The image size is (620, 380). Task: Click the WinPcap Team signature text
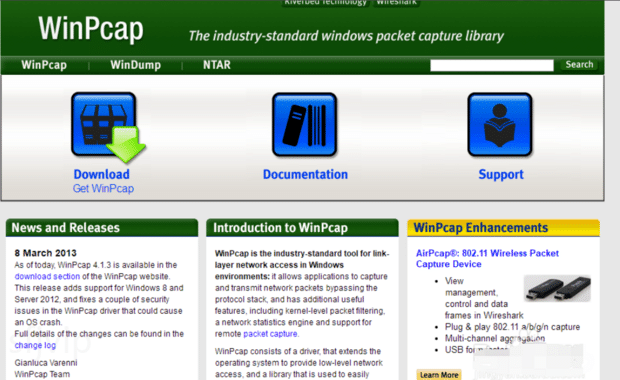pyautogui.click(x=42, y=374)
